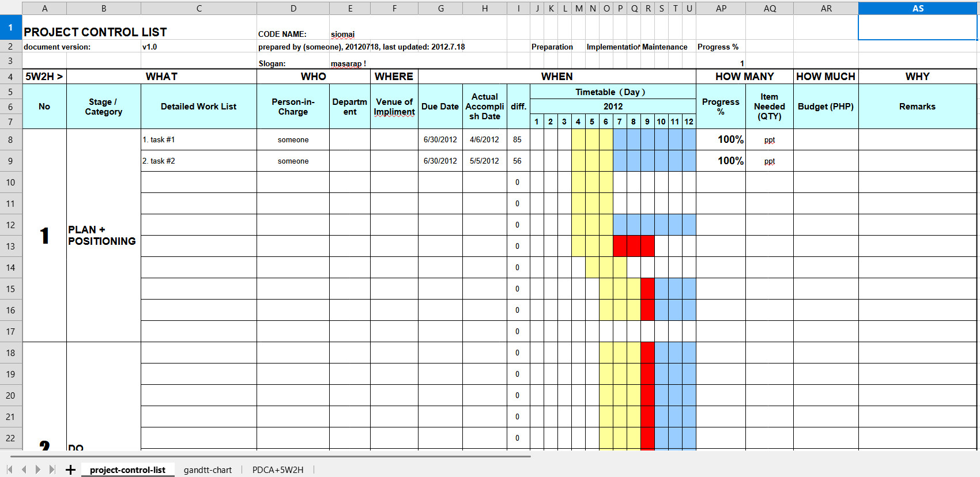Jump to last sheet using navigation arrow
The image size is (980, 477).
point(52,470)
